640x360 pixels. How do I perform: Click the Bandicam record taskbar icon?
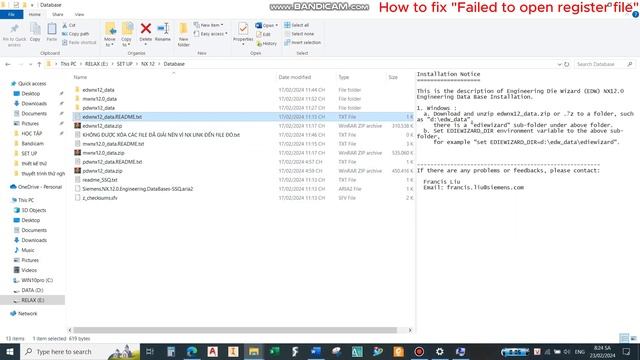click(419, 351)
